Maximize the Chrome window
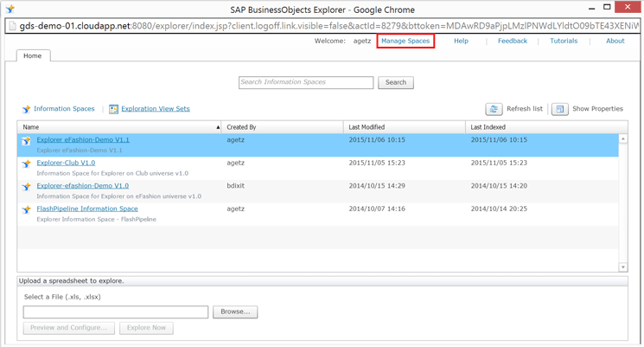The width and height of the screenshot is (644, 347). pos(607,7)
